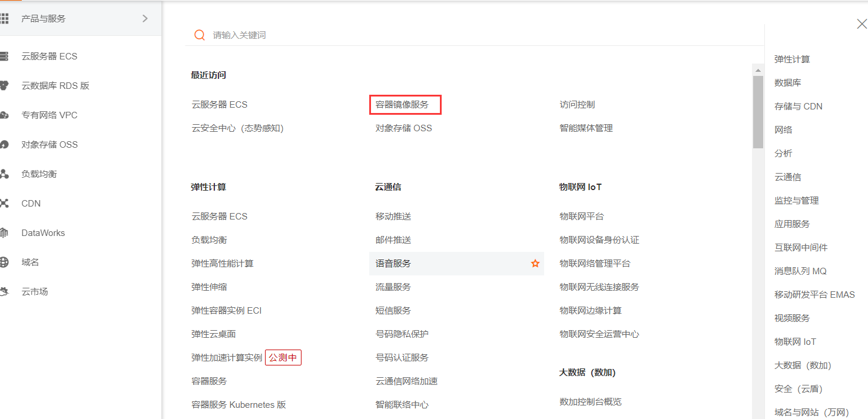The width and height of the screenshot is (868, 419).
Task: Open 物联网络管理平台 link
Action: click(x=595, y=264)
